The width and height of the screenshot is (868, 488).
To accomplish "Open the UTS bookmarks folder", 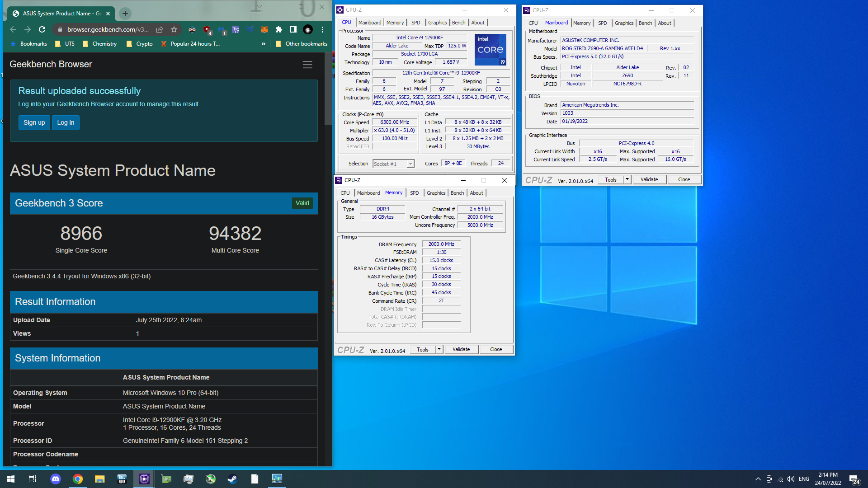I will pos(65,44).
